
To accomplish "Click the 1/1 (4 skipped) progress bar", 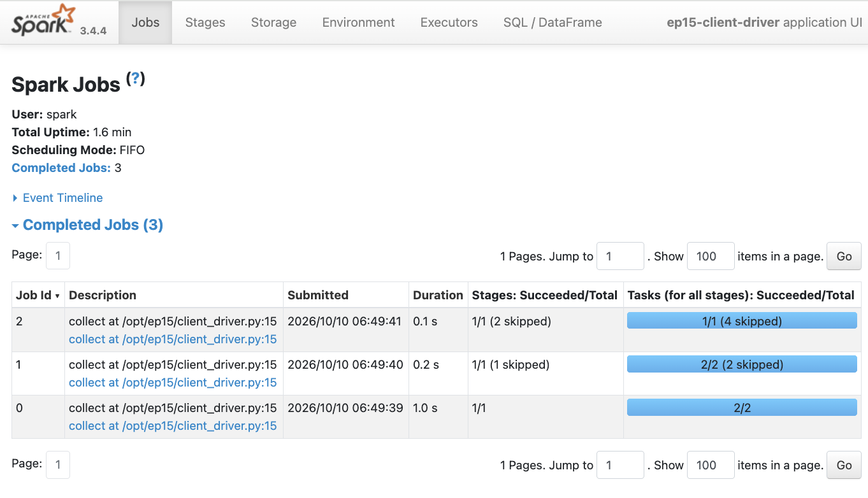I will coord(742,321).
